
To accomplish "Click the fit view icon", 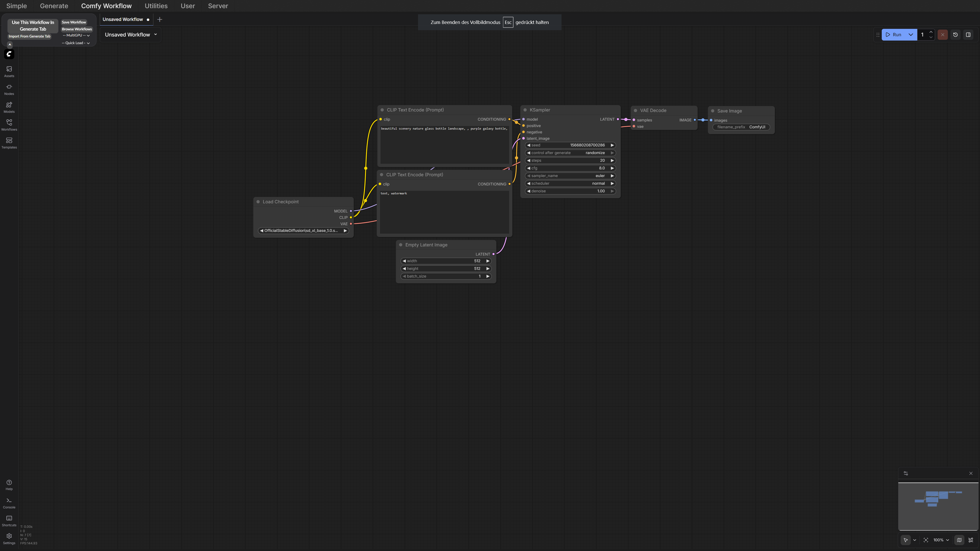I will click(926, 540).
